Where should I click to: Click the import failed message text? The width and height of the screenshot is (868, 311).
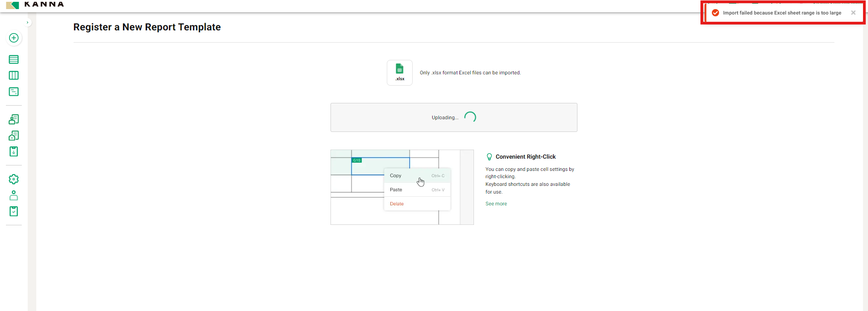pos(782,13)
